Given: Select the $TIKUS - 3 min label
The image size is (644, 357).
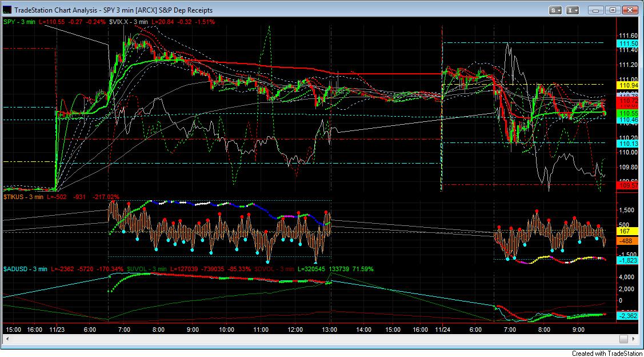Looking at the screenshot, I should (23, 197).
